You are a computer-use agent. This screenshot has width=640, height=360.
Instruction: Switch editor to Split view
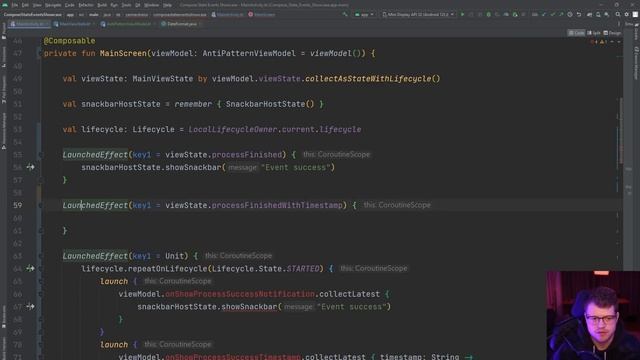tap(594, 33)
